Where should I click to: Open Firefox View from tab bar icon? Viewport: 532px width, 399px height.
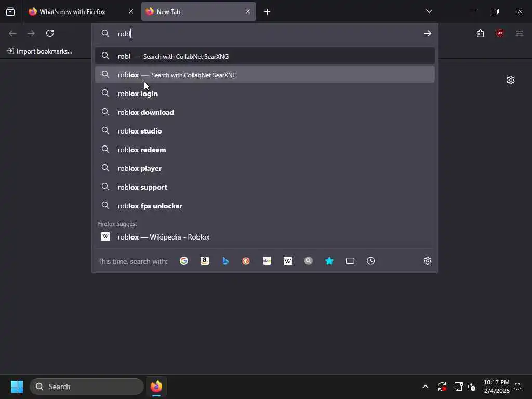10,11
